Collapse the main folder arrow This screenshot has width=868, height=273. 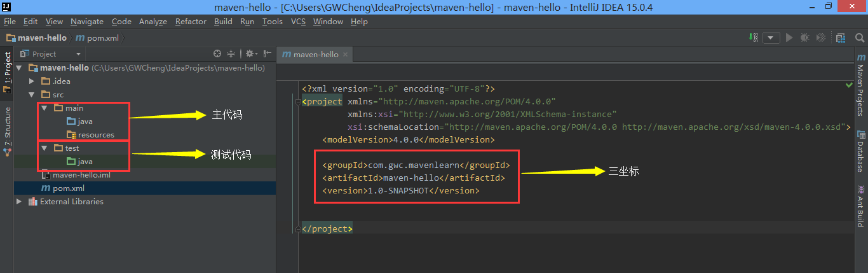coord(44,108)
